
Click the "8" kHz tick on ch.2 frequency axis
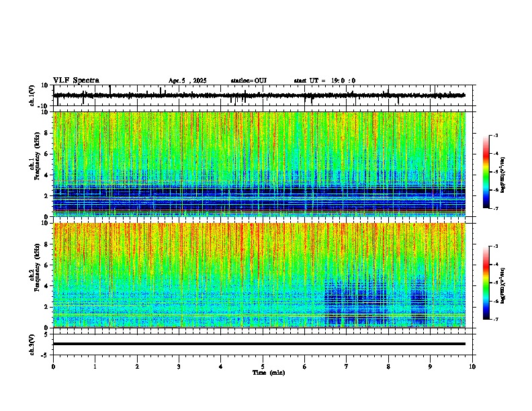point(47,244)
